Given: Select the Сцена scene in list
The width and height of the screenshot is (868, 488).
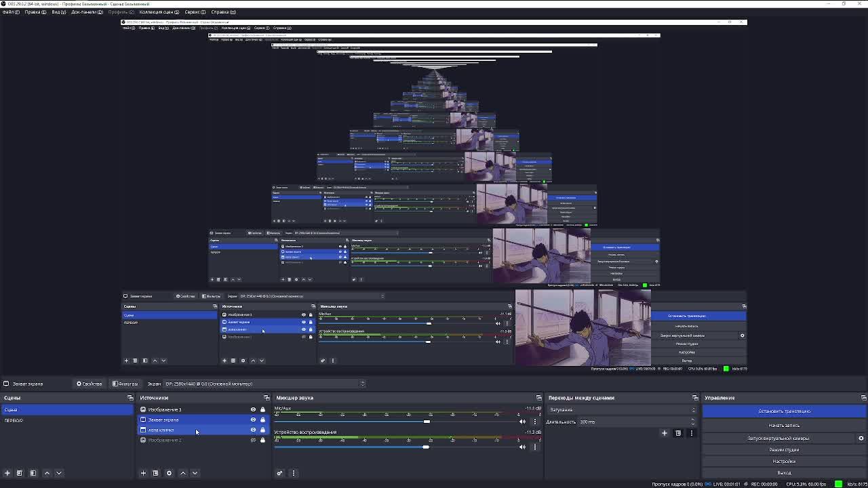Looking at the screenshot, I should tap(67, 409).
